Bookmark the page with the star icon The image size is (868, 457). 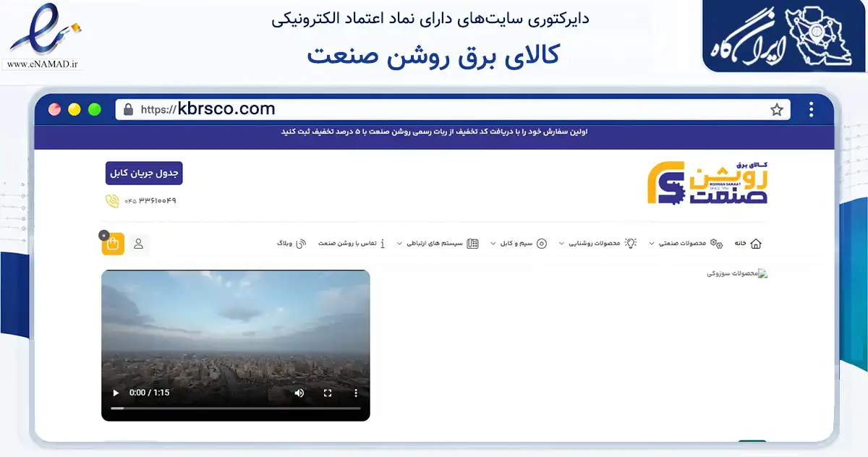pyautogui.click(x=777, y=110)
